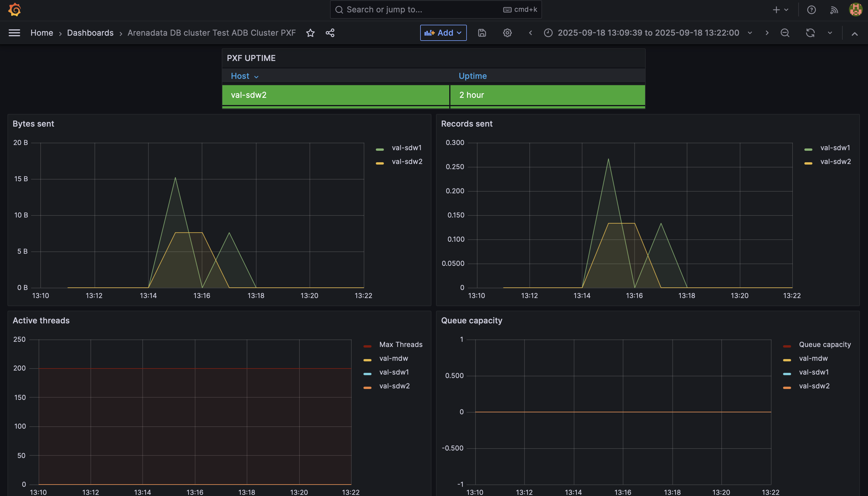Star this dashboard as favorite

(x=310, y=33)
